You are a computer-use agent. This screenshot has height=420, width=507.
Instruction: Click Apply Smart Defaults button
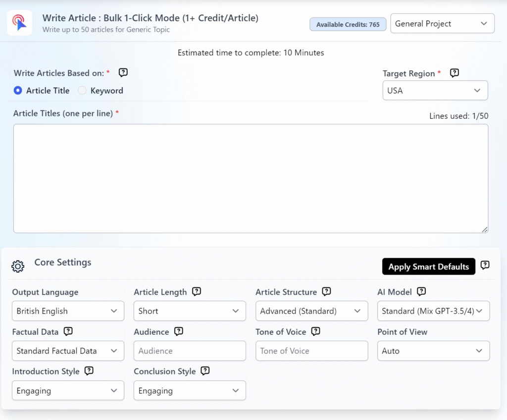tap(428, 266)
